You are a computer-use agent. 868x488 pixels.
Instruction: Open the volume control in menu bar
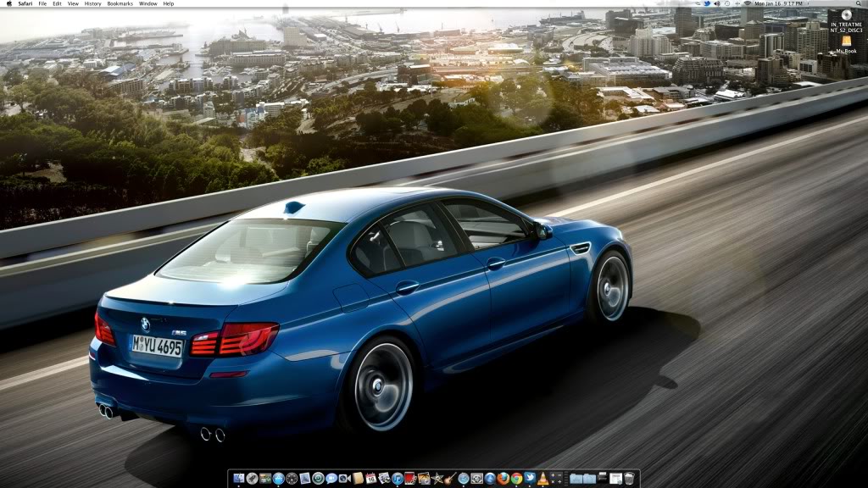pyautogui.click(x=717, y=3)
